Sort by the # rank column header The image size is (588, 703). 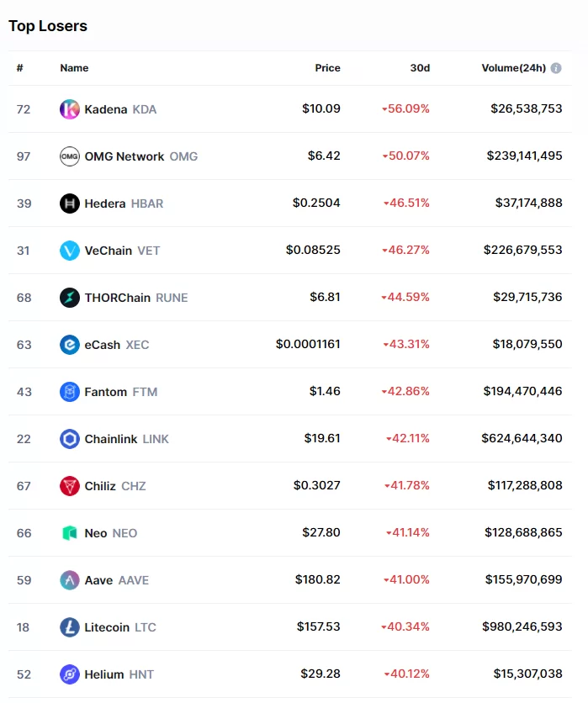coord(19,68)
